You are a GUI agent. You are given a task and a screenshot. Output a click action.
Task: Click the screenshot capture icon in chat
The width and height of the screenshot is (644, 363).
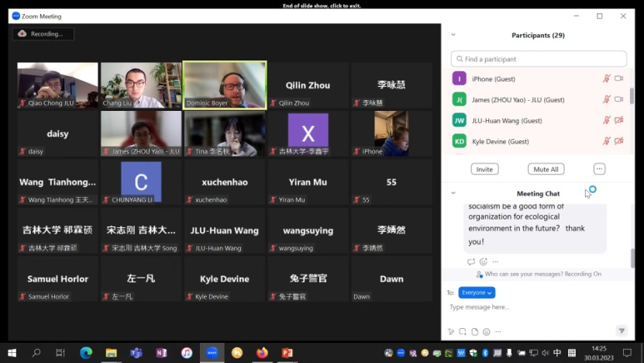[x=462, y=331]
